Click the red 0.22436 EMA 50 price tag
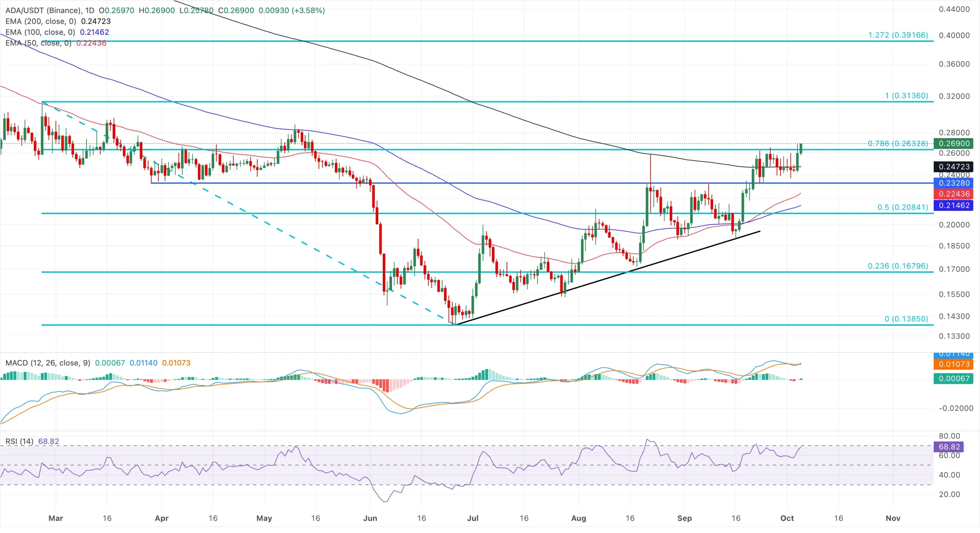This screenshot has height=533, width=980. 953,194
